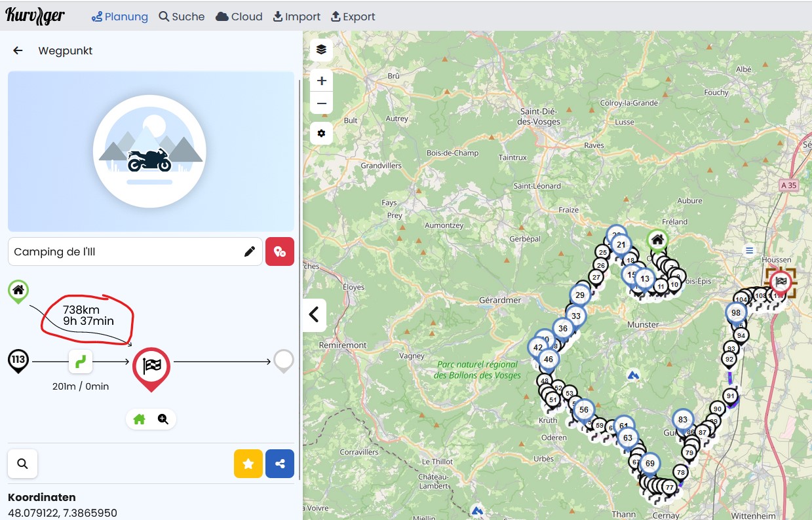Select waypoint 113 marker in route diagram
Viewport: 812px width, 520px height.
(x=18, y=360)
